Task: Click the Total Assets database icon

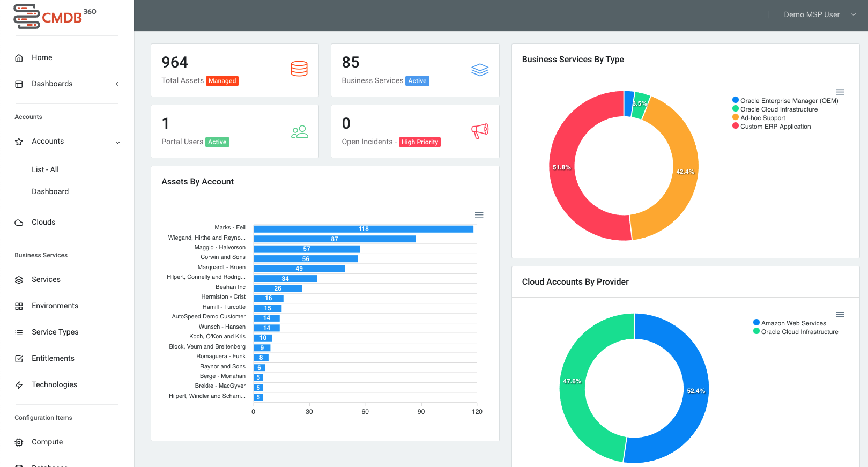Action: 299,69
